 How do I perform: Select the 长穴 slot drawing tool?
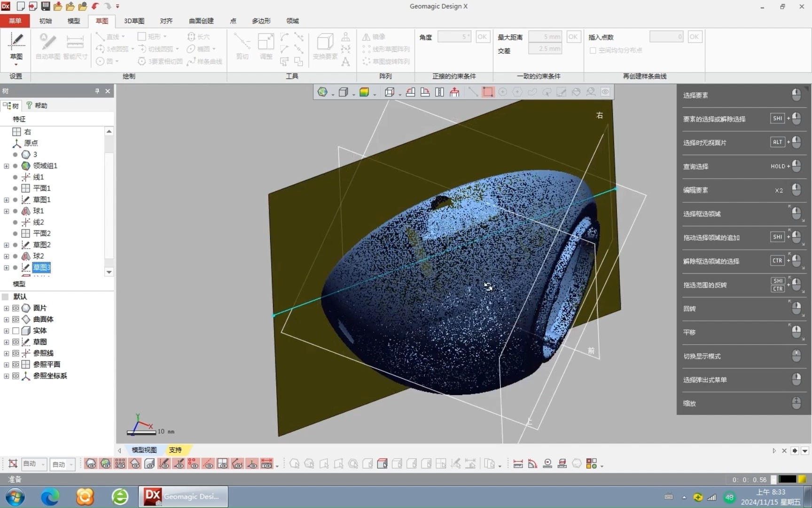coord(199,36)
